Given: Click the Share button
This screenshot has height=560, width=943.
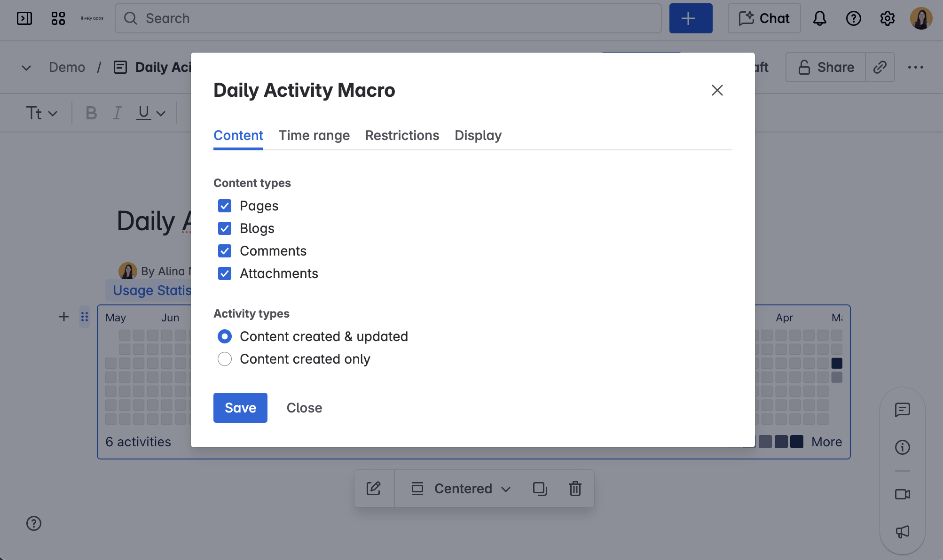Looking at the screenshot, I should (x=825, y=67).
